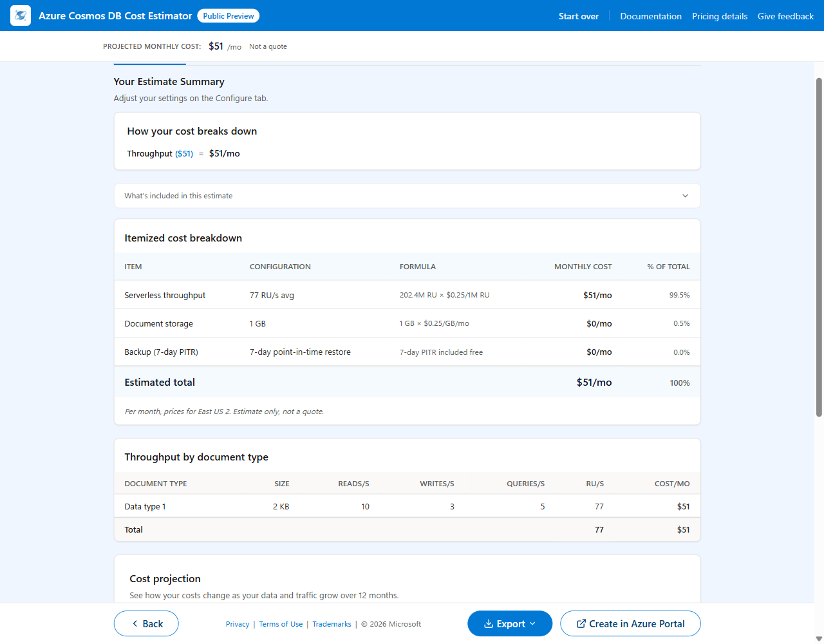The height and width of the screenshot is (644, 824).
Task: Click the chevron beside What's included
Action: [685, 196]
